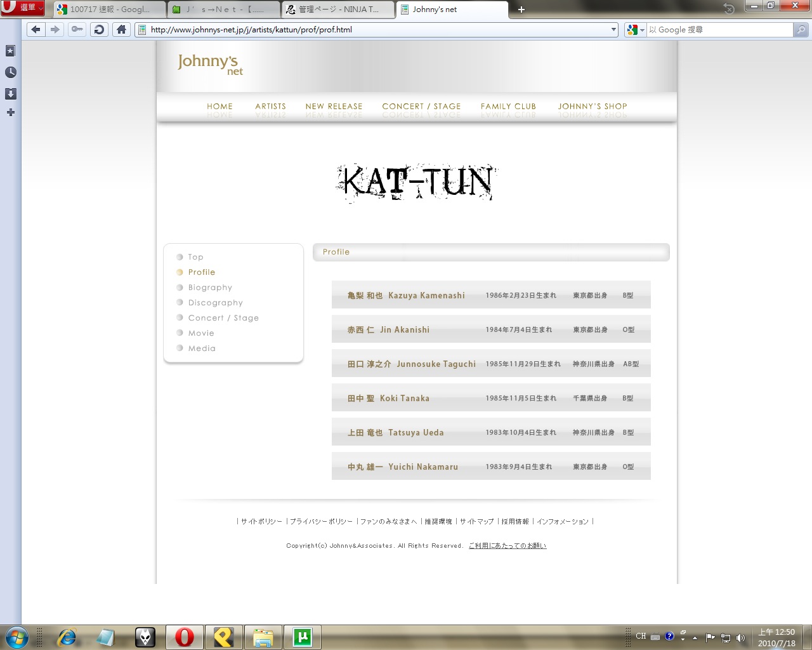
Task: Open the Bookmarks star panel in sidebar
Action: pyautogui.click(x=10, y=51)
